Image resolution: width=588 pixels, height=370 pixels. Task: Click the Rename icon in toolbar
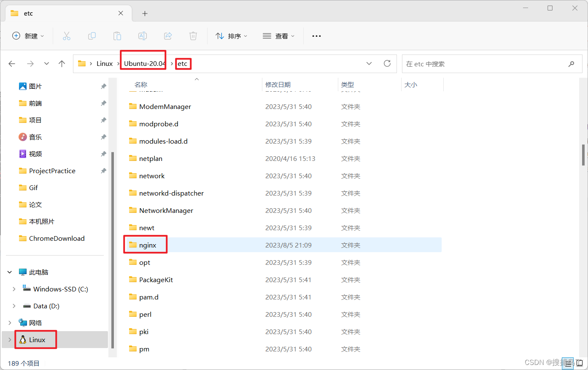coord(143,36)
